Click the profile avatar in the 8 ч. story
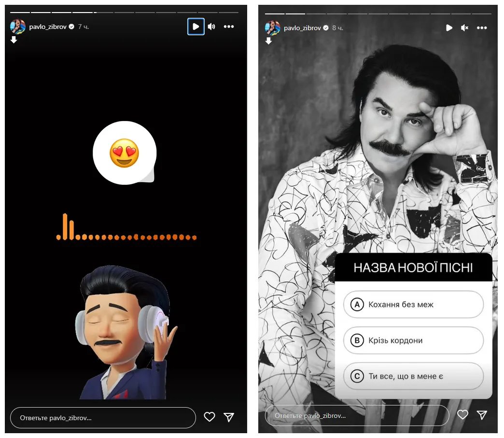 [x=273, y=28]
